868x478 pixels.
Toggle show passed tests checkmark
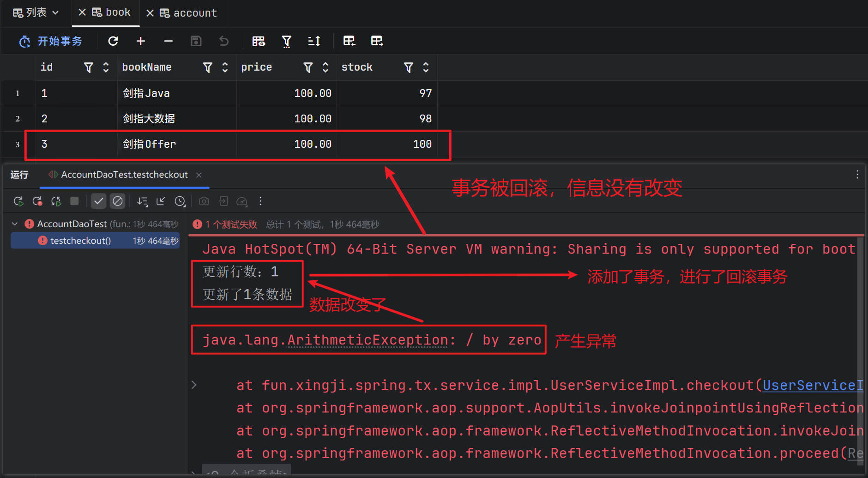pyautogui.click(x=98, y=201)
